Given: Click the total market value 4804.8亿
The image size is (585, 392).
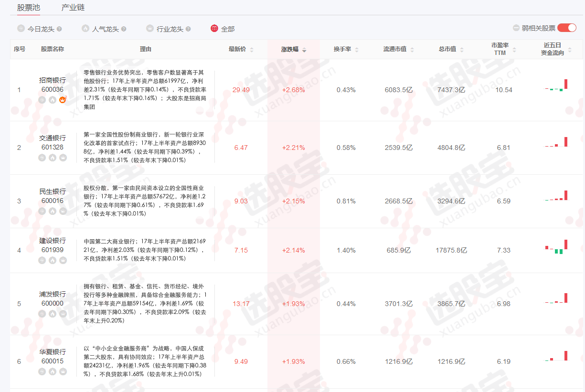Looking at the screenshot, I should click(x=451, y=148).
